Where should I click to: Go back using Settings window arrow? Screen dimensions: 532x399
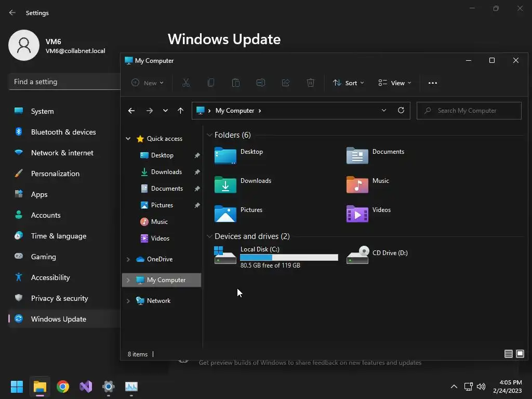tap(12, 12)
